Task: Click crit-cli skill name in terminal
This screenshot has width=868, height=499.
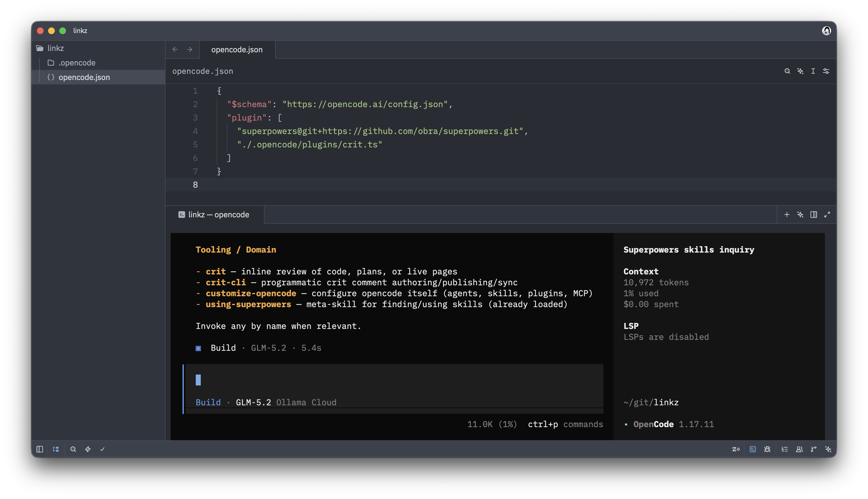Action: 226,283
